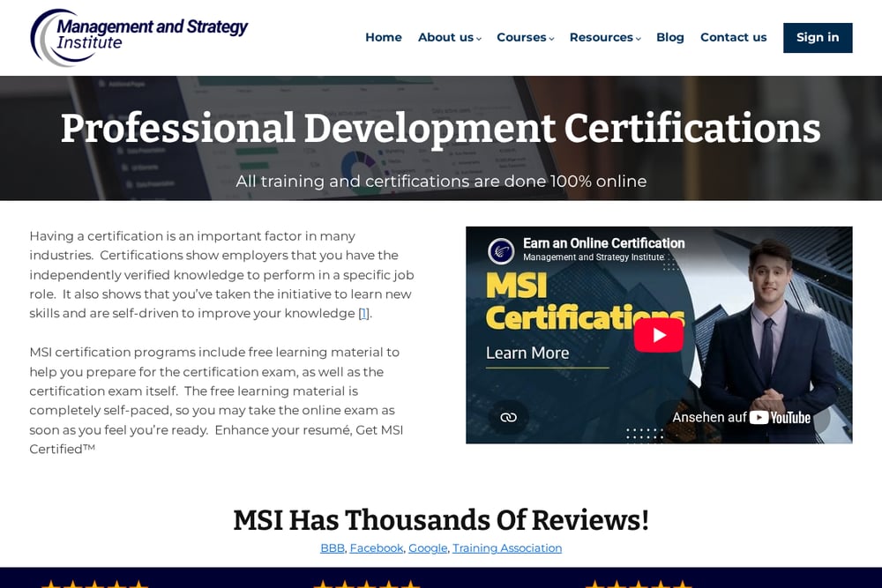Open video on YouTube via Ansehen auf YouTube
882x588 pixels.
[x=742, y=417]
